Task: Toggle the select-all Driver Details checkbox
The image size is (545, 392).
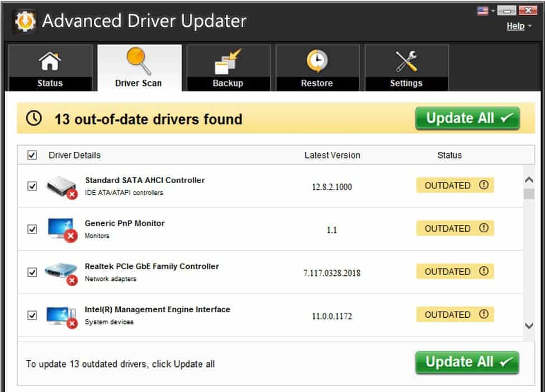Action: click(32, 155)
